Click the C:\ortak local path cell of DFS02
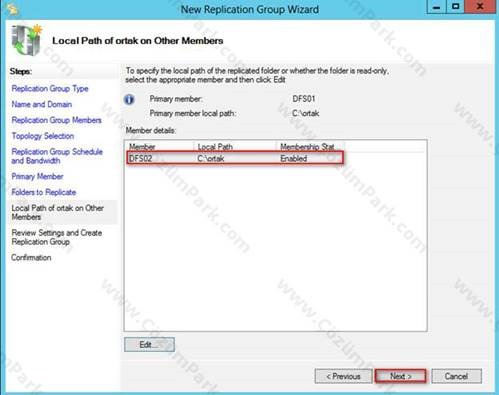Image resolution: width=499 pixels, height=395 pixels. tap(211, 158)
